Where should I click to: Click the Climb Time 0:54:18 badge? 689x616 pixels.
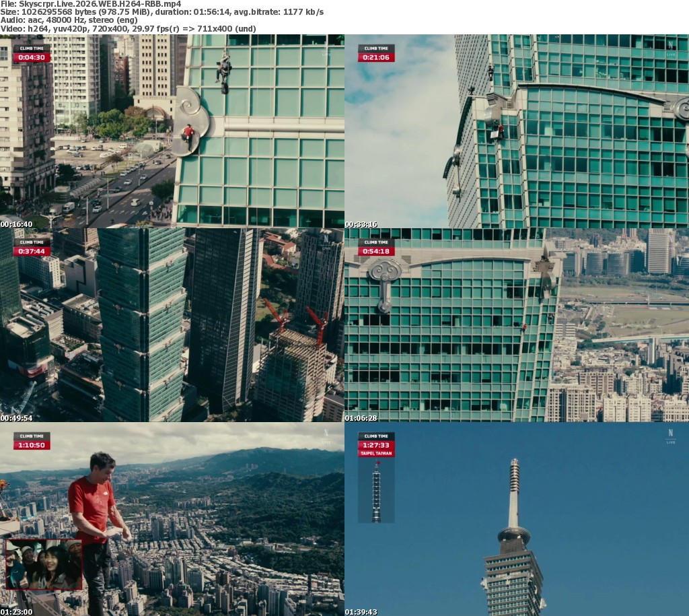tap(376, 247)
